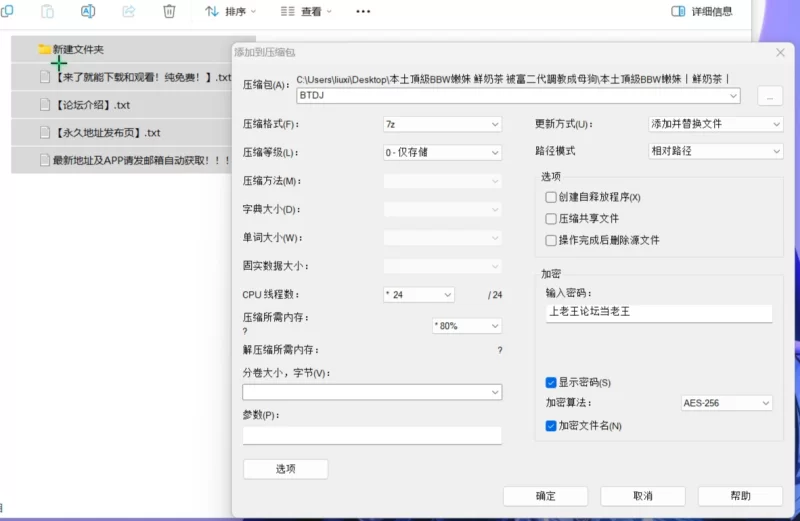Screen dimensions: 800x521
Task: Open the 加密算法 AES-256 dropdown
Action: click(x=726, y=403)
